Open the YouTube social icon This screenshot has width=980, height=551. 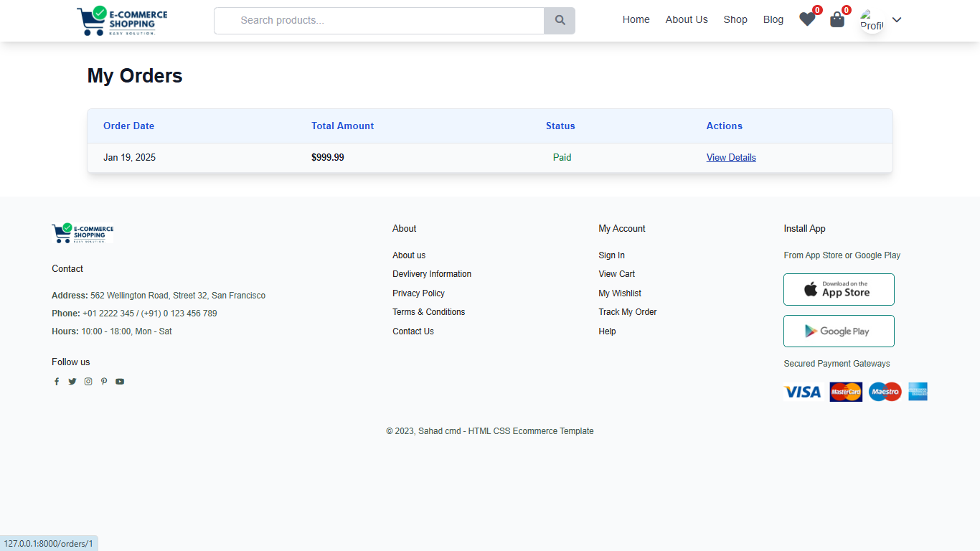pyautogui.click(x=120, y=382)
